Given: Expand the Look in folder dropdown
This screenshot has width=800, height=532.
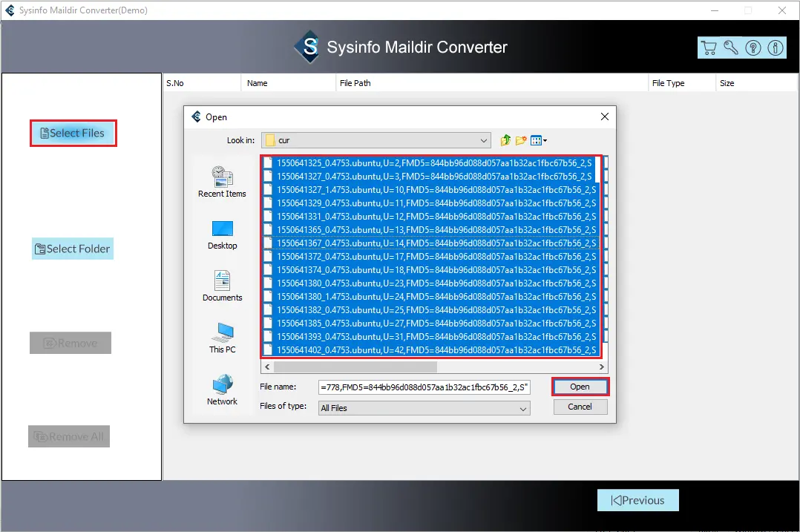Looking at the screenshot, I should (483, 140).
